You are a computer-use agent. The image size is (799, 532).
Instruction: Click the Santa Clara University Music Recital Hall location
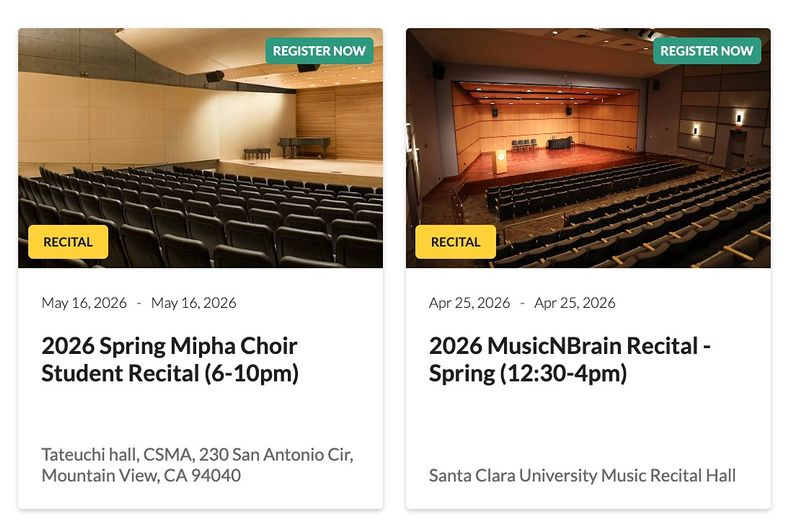582,475
